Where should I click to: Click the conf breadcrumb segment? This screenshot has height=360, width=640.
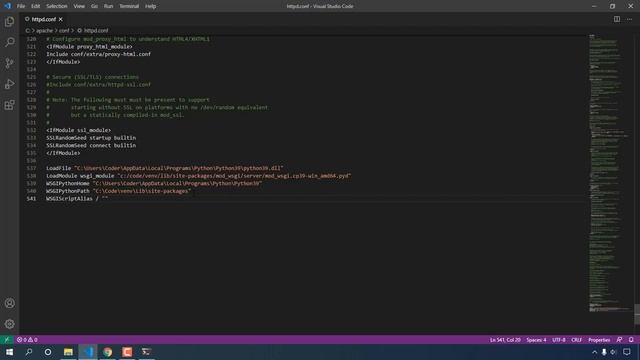64,31
